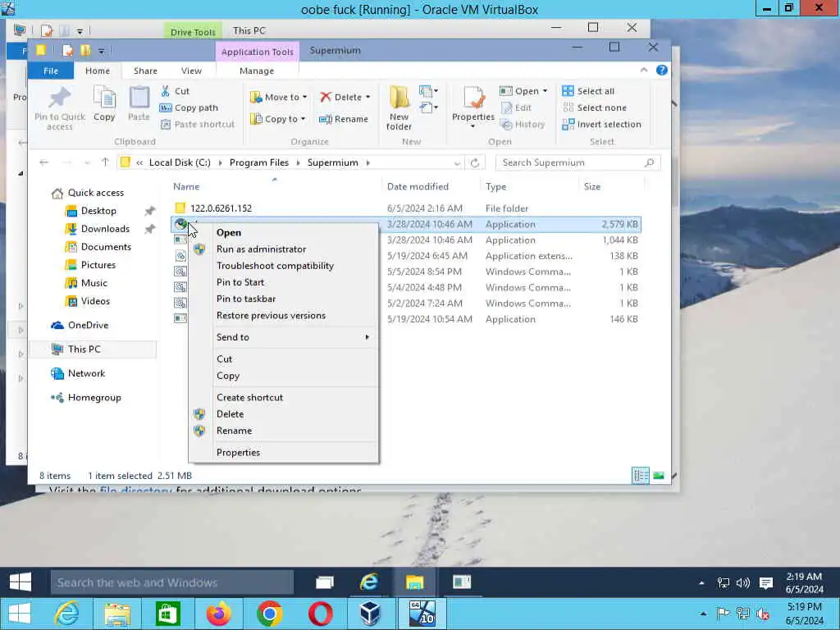Choose Troubleshoot compatibility
The image size is (840, 630).
point(275,266)
